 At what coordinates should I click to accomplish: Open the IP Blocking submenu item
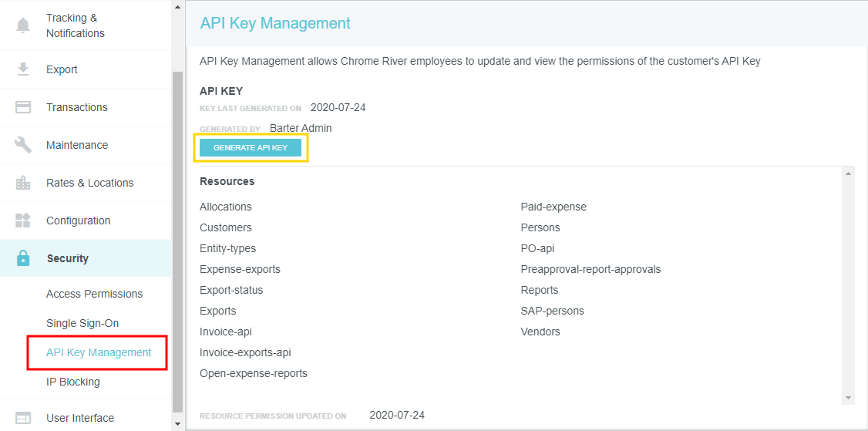pyautogui.click(x=72, y=382)
